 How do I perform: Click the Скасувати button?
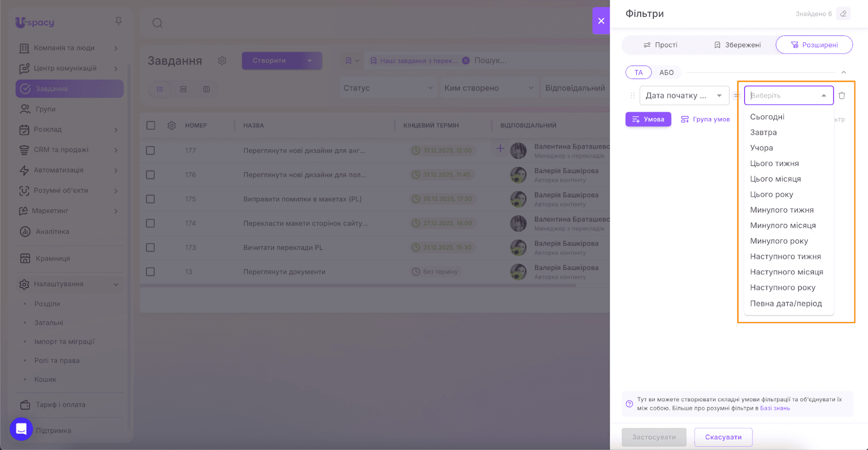(723, 437)
